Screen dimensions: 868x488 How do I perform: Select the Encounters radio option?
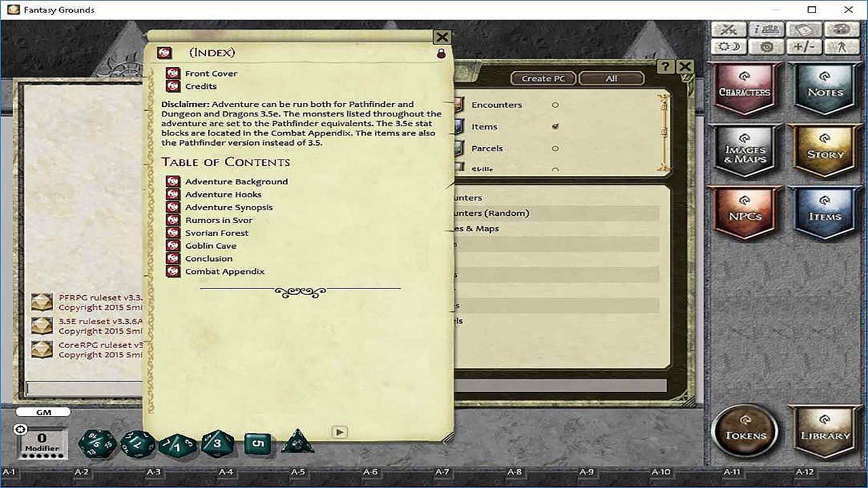[x=555, y=105]
